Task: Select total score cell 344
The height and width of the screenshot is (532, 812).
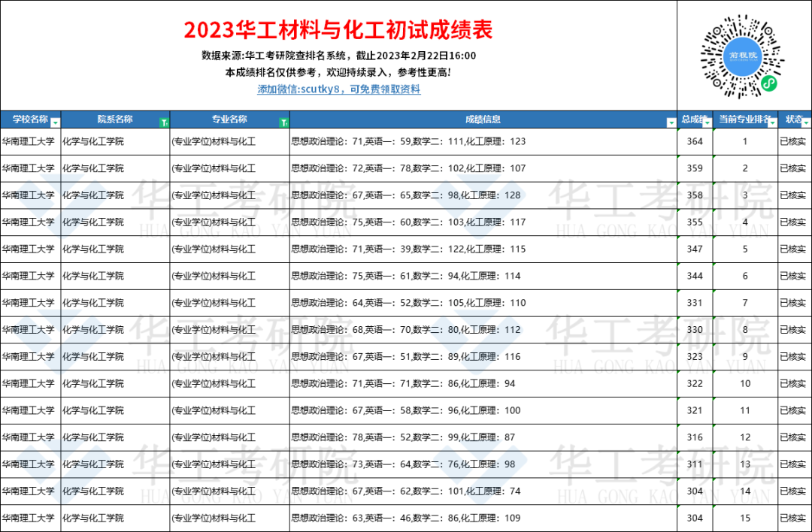Action: [x=695, y=276]
